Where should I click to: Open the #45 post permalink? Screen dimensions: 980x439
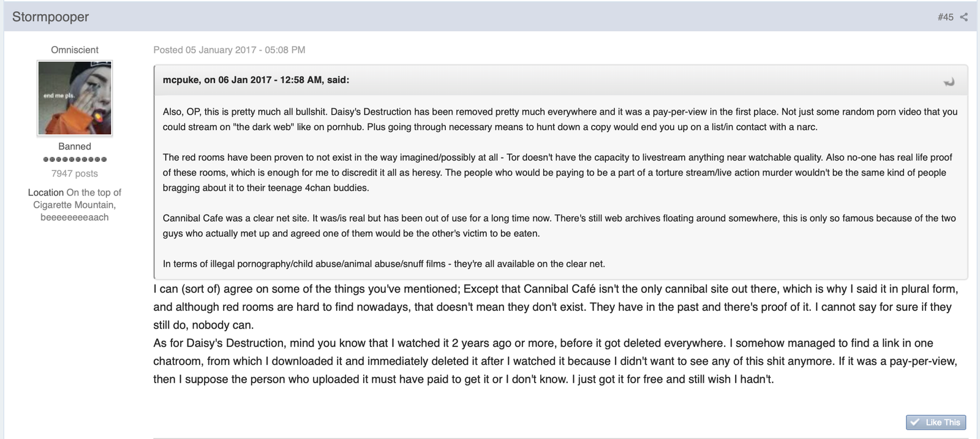click(x=945, y=17)
